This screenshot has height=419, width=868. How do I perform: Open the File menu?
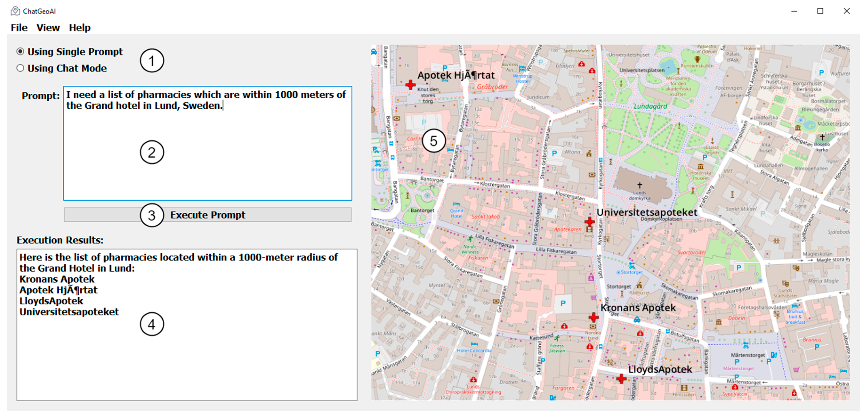[x=19, y=28]
